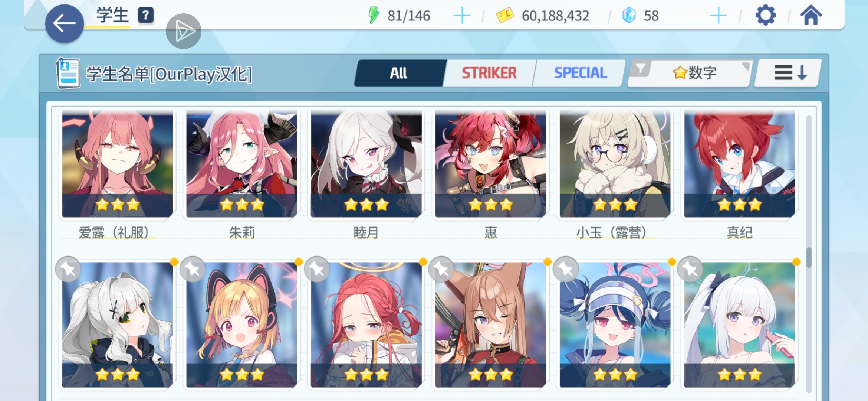Toggle pin on white-haired ponytail student

[x=69, y=269]
